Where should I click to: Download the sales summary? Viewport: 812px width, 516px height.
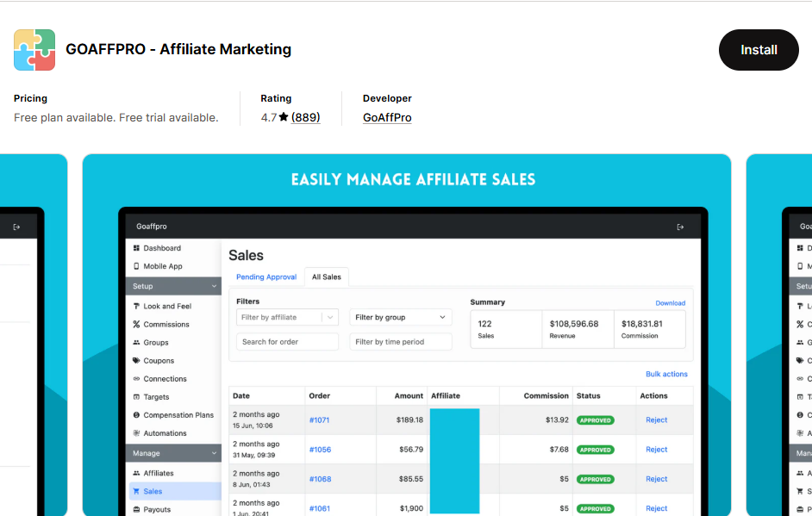670,302
